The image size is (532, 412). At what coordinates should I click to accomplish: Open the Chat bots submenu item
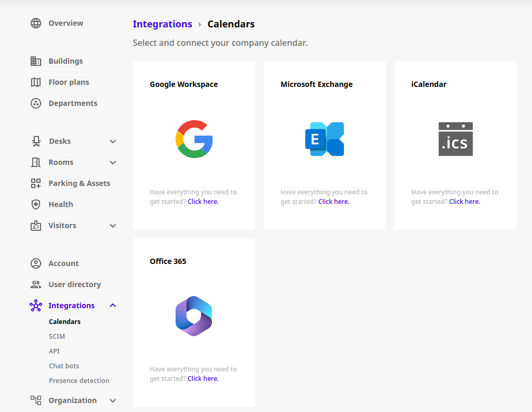click(64, 366)
